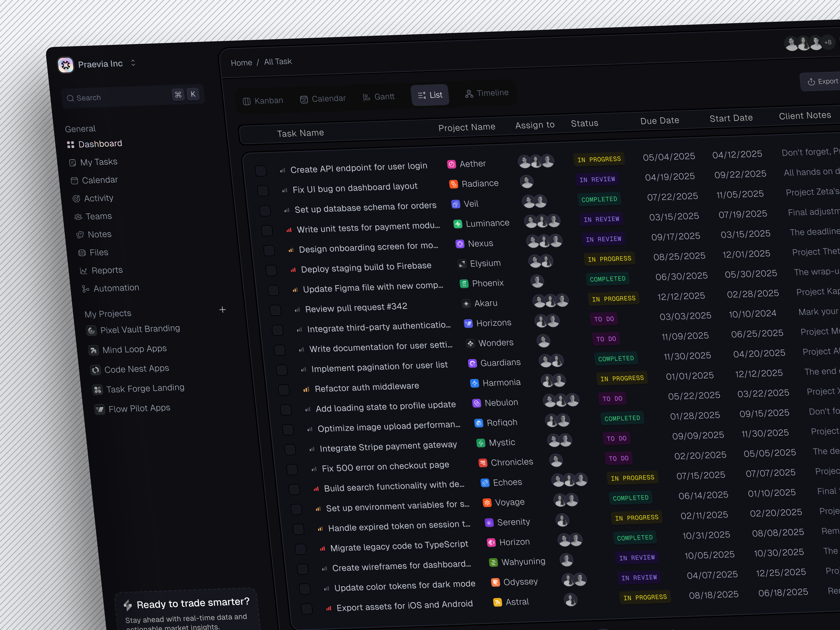The image size is (840, 630).
Task: Select the Teams icon in sidebar
Action: (78, 216)
